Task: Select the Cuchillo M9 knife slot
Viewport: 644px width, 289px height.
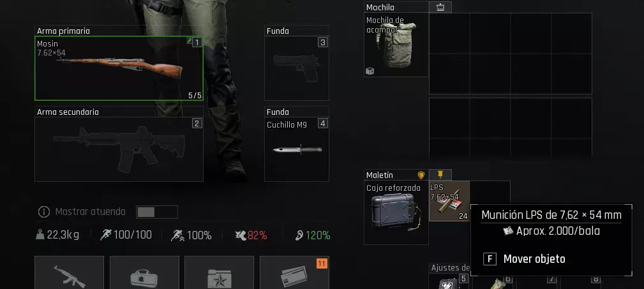Action: [297, 149]
